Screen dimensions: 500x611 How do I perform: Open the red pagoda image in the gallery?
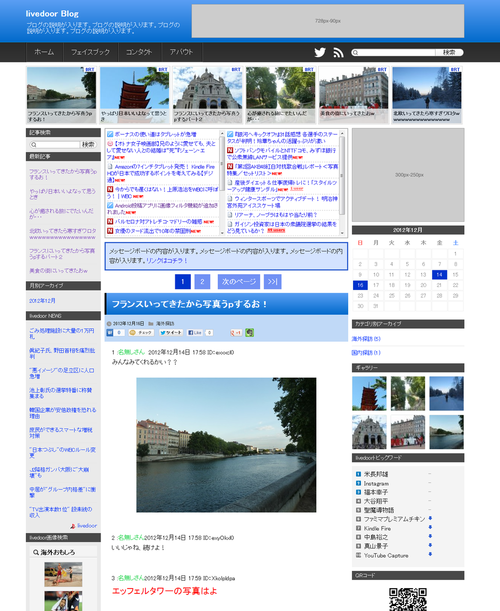tap(369, 393)
